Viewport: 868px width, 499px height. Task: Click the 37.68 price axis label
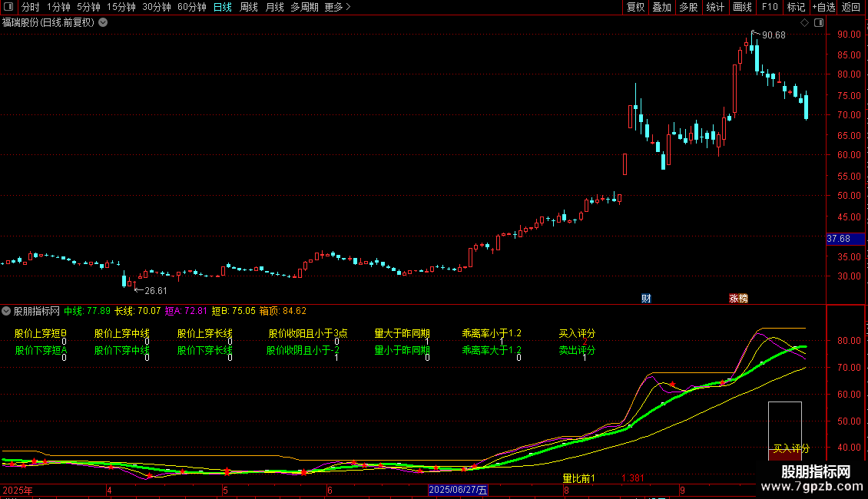pyautogui.click(x=845, y=239)
